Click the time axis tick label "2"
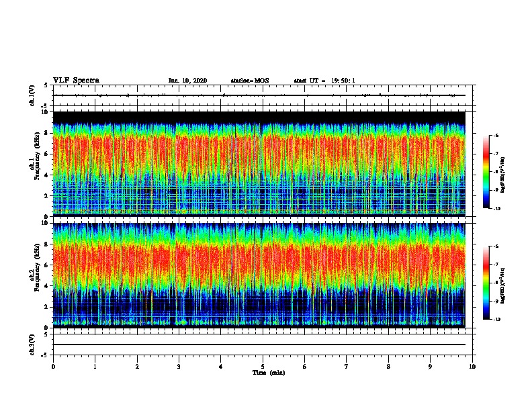 pos(137,367)
